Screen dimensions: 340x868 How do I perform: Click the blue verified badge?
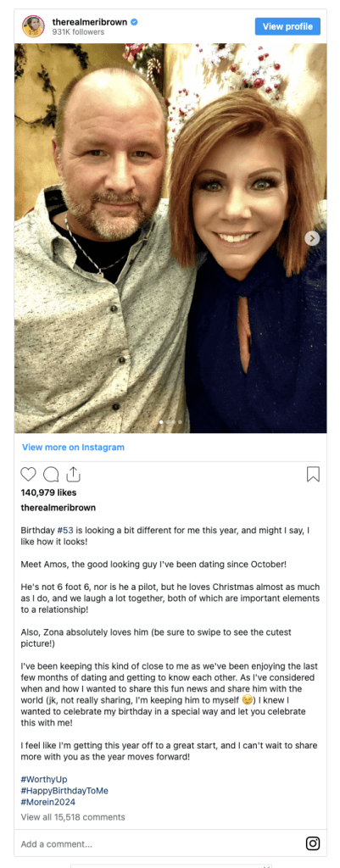click(134, 22)
